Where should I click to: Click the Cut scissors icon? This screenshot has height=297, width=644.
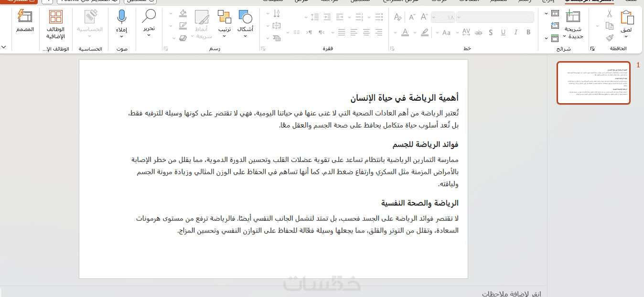point(610,13)
